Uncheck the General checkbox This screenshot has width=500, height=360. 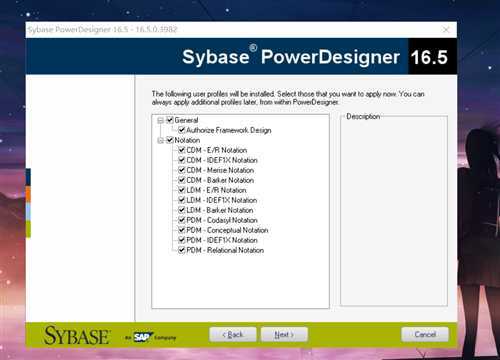170,120
